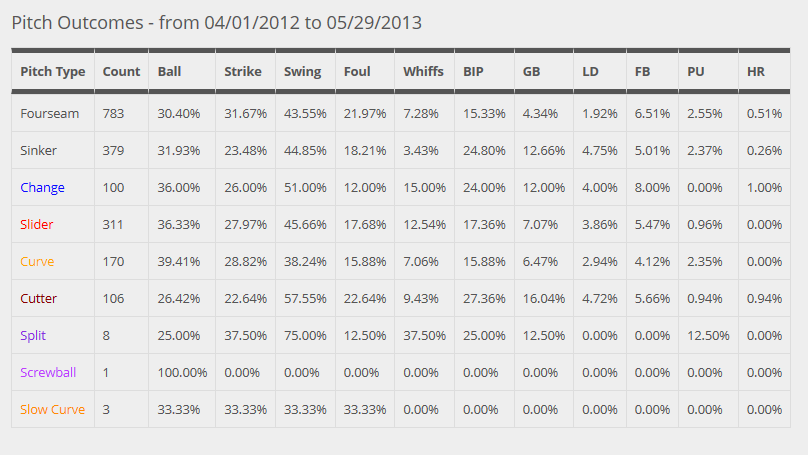The height and width of the screenshot is (455, 808).
Task: Select the Fourseam row label
Action: point(49,113)
